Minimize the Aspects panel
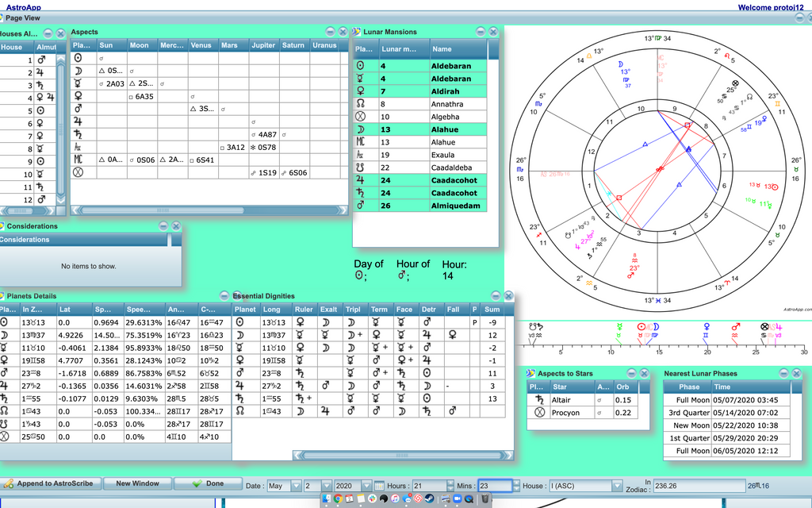 point(329,32)
